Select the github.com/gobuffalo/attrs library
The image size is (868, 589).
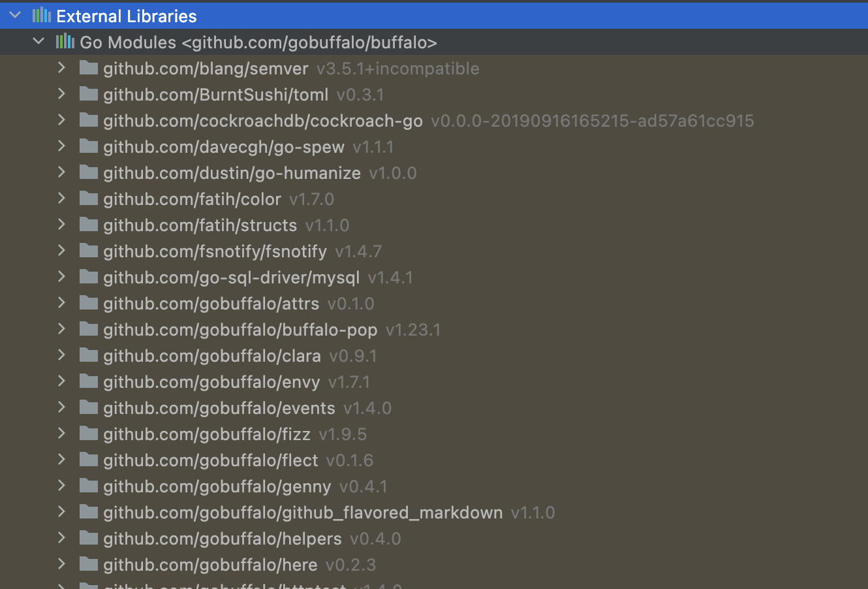pos(211,303)
